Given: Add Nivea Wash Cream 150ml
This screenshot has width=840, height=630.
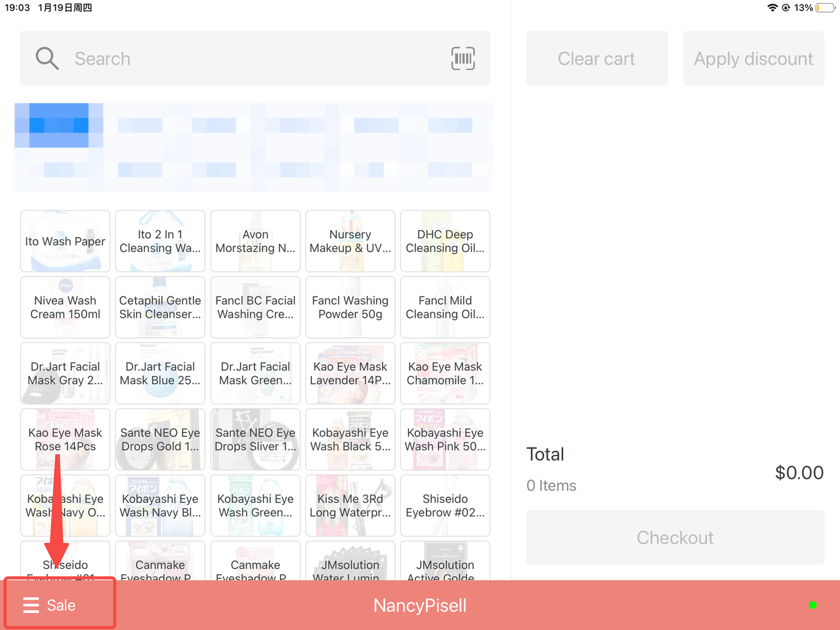Looking at the screenshot, I should coord(65,307).
